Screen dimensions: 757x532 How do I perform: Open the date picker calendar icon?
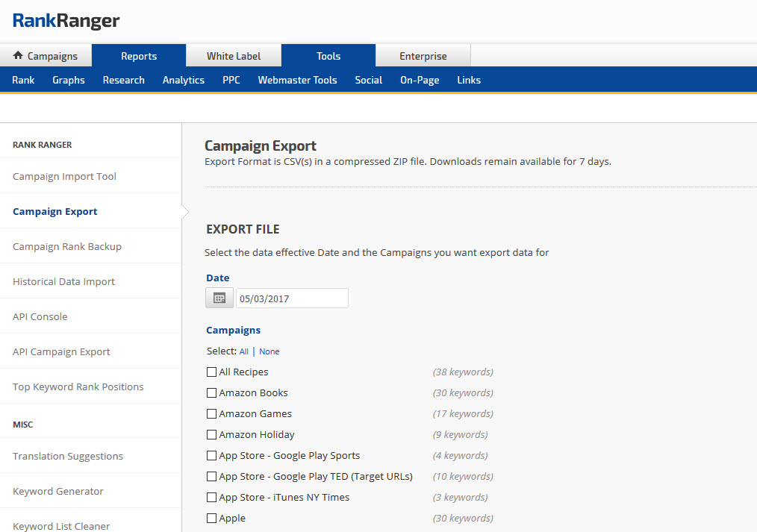tap(219, 298)
